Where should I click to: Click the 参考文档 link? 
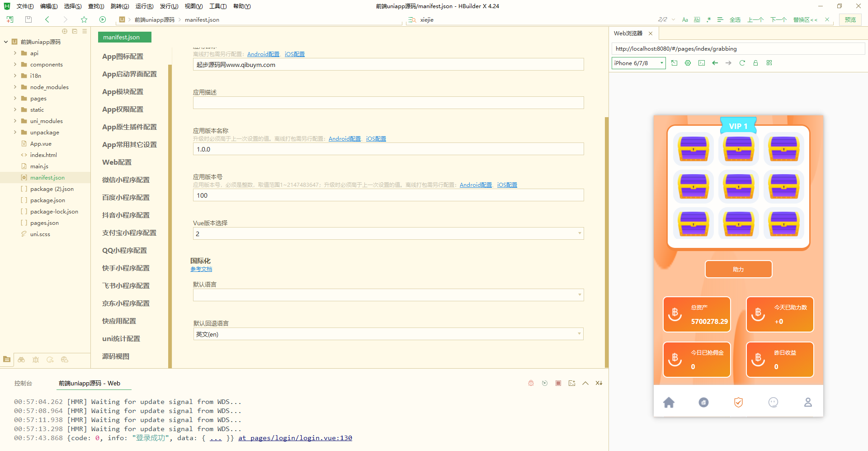coord(201,269)
